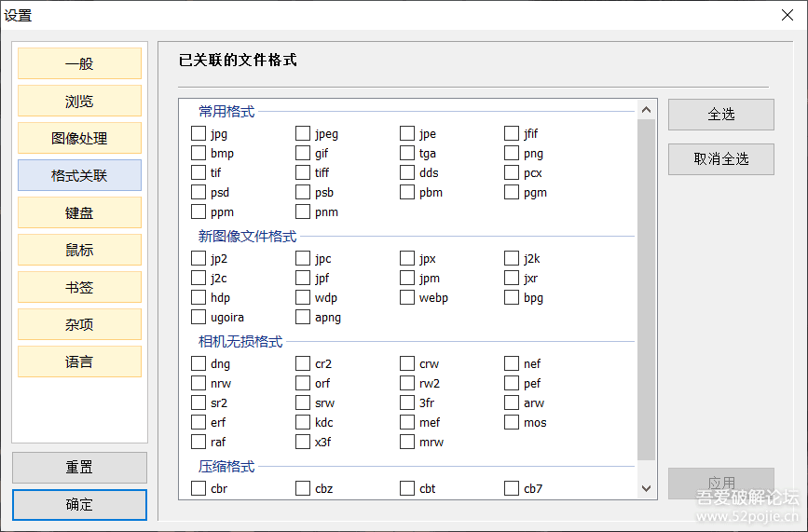This screenshot has width=808, height=532.
Task: Toggle the jxr format checkbox
Action: [512, 278]
